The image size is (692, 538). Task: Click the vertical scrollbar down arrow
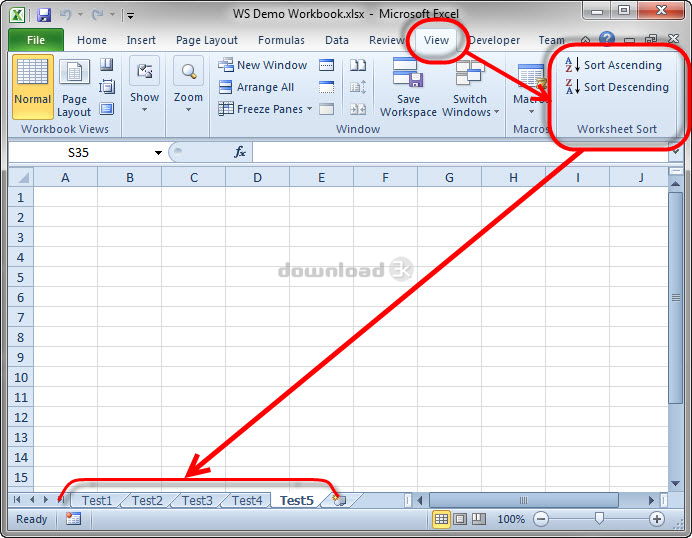tap(675, 483)
